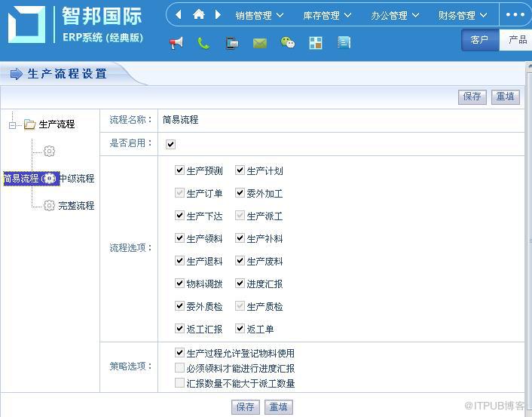Expand the 销售管理 dropdown menu

click(x=259, y=15)
